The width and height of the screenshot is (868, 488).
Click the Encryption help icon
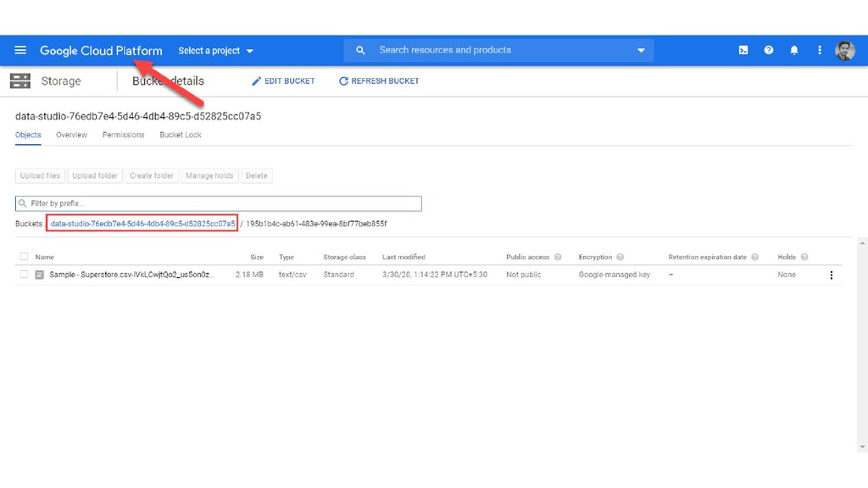[x=620, y=258]
